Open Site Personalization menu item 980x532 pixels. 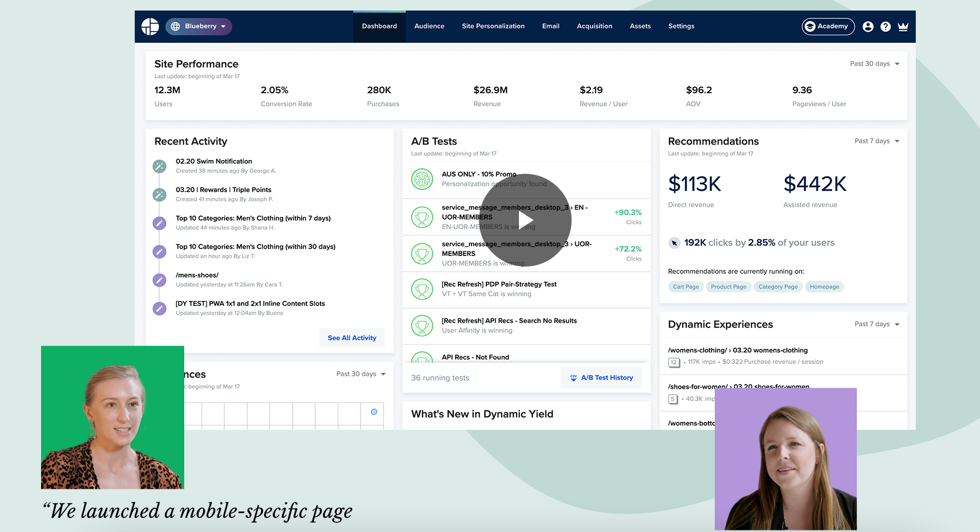(x=493, y=26)
